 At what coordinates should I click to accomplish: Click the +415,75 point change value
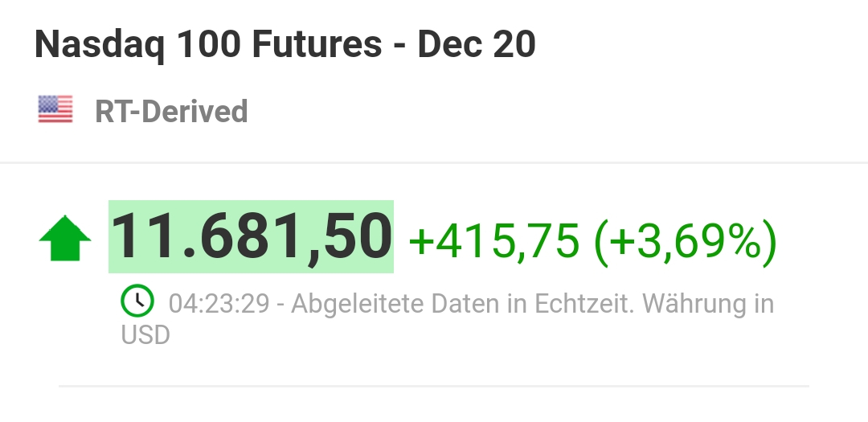494,240
